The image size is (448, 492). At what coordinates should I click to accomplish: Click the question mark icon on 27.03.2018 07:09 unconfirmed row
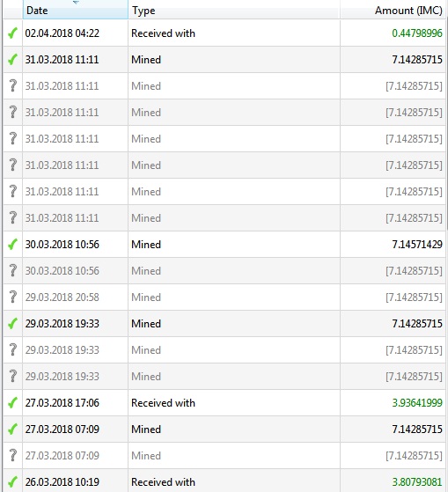tap(13, 455)
